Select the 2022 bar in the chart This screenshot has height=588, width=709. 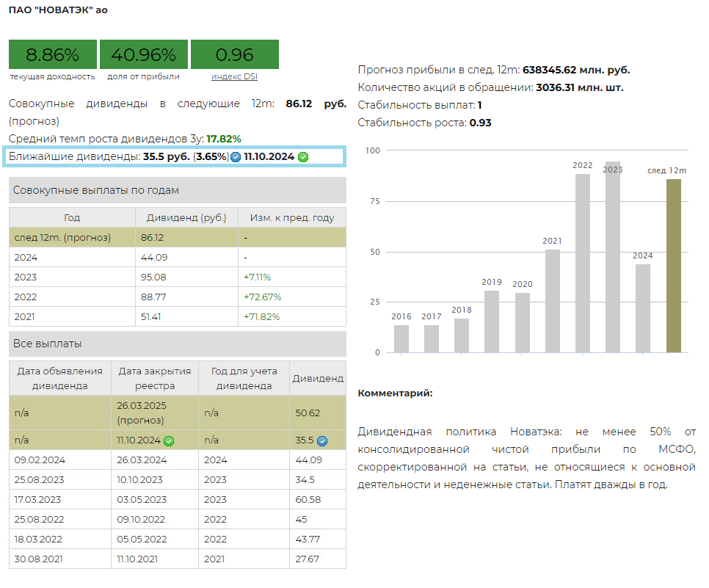(583, 263)
